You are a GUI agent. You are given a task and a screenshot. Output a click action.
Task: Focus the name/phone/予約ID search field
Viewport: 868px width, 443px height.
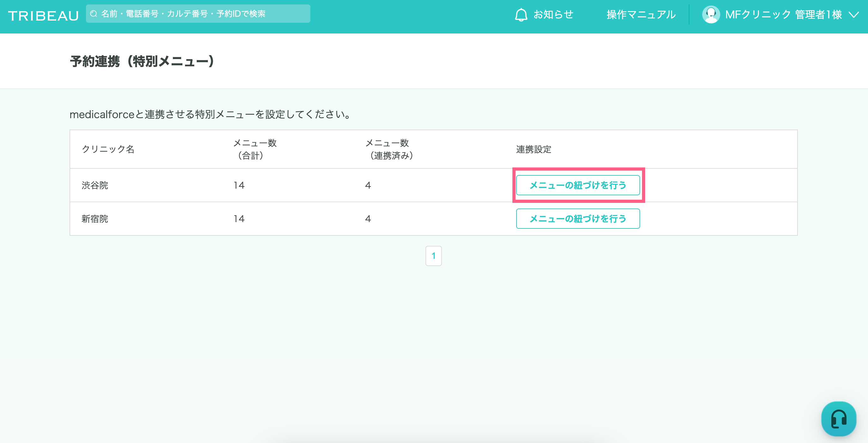pos(202,14)
